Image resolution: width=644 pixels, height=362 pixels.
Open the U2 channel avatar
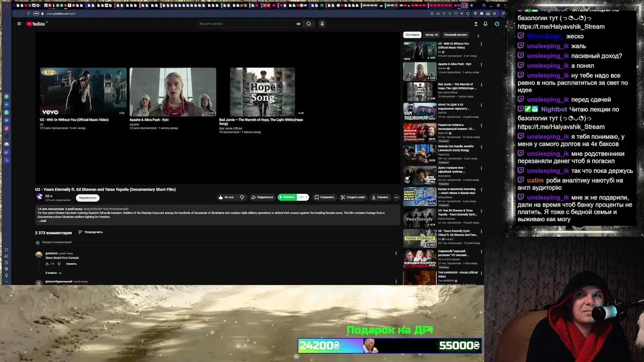point(39,197)
